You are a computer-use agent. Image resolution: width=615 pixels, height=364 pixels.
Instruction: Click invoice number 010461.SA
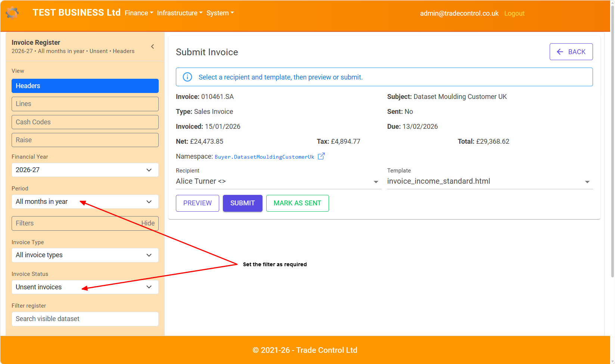click(x=217, y=97)
